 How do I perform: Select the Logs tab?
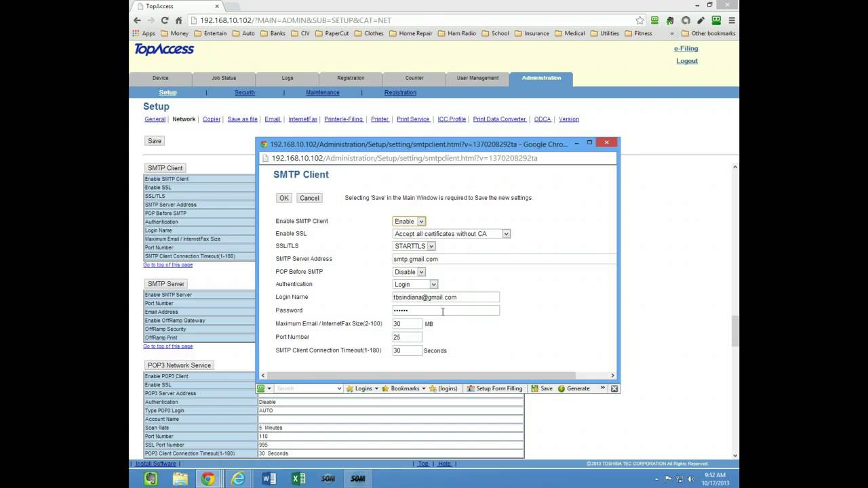click(288, 78)
